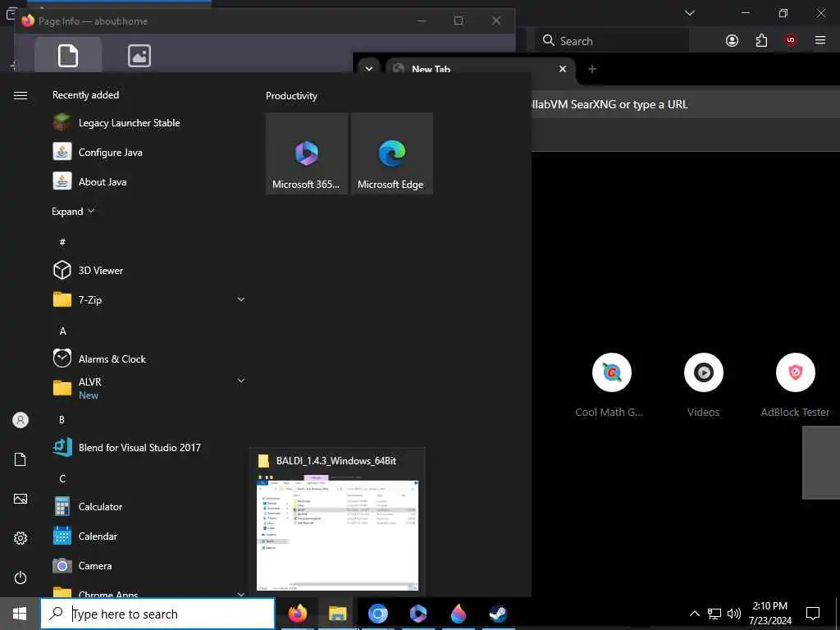Open the BALDI_1.4.3_Windows_64Bit window preview
Viewport: 840px width, 630px height.
pos(337,521)
